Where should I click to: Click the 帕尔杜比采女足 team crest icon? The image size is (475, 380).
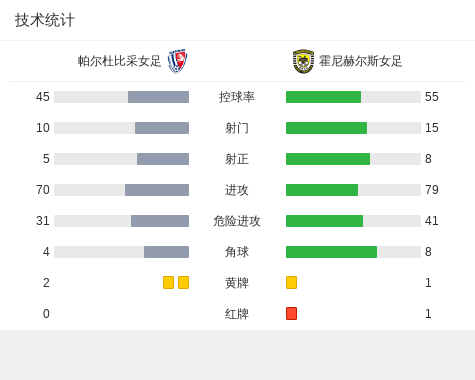pos(178,61)
